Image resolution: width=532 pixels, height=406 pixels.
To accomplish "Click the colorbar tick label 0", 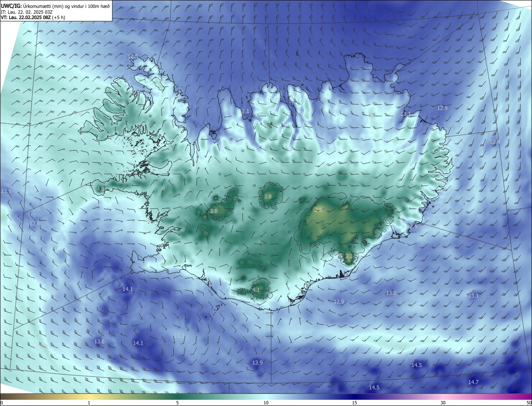I will tap(2, 403).
